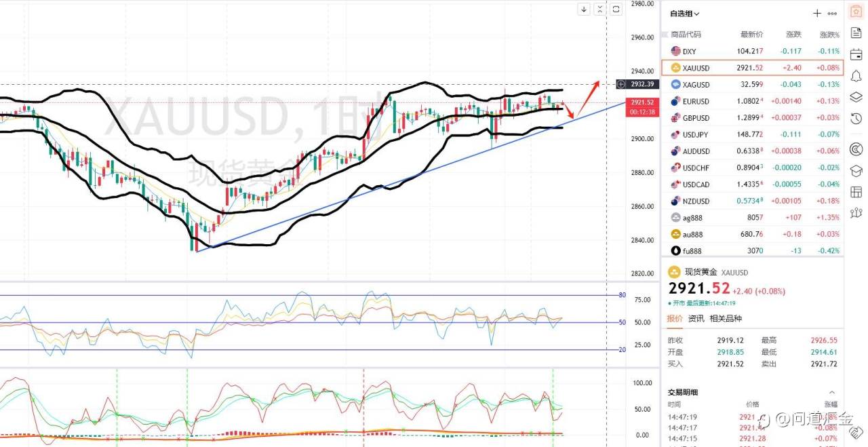Screen dimensions: 868x447
Task: Click the chart move-down arrow button
Action: [x=584, y=9]
